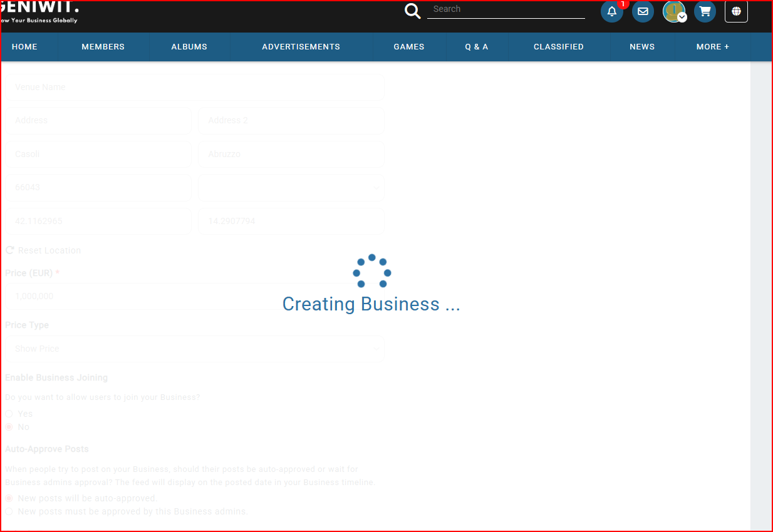This screenshot has height=532, width=773.
Task: Select No for Enable Business Joining
Action: [x=9, y=427]
